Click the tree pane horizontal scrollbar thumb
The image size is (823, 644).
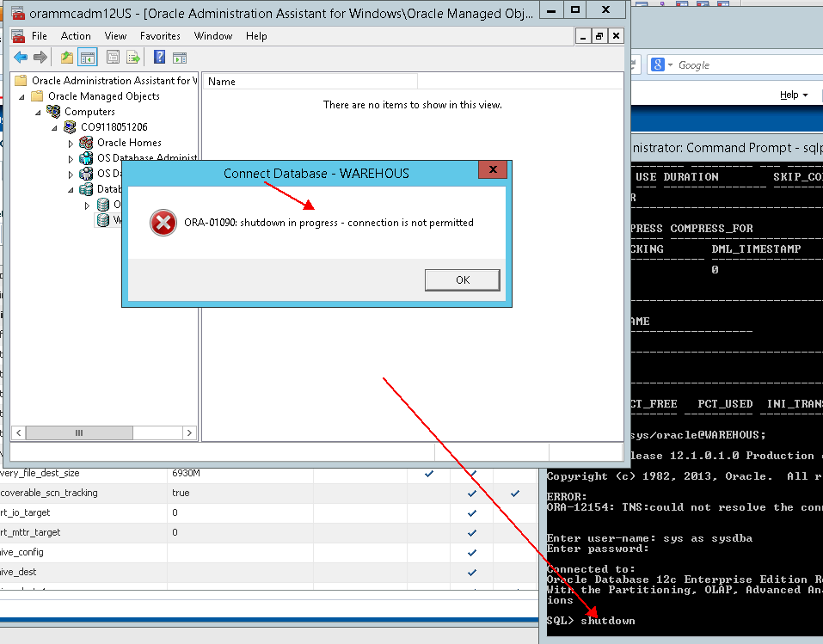[79, 433]
